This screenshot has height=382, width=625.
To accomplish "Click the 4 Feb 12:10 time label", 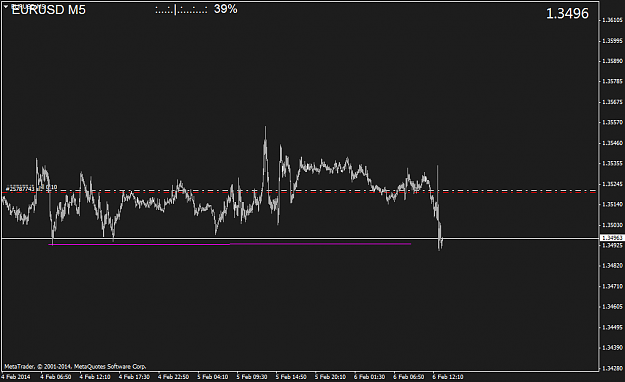I will point(95,377).
